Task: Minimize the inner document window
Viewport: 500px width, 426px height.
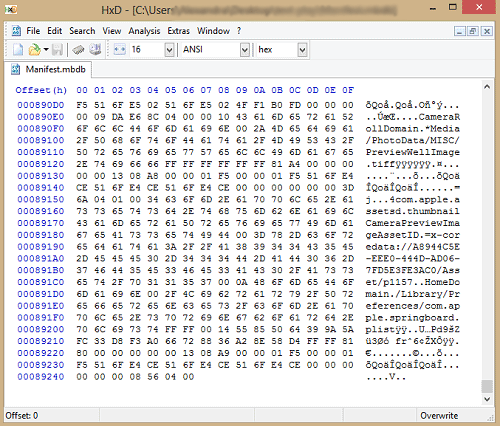Action: point(460,31)
